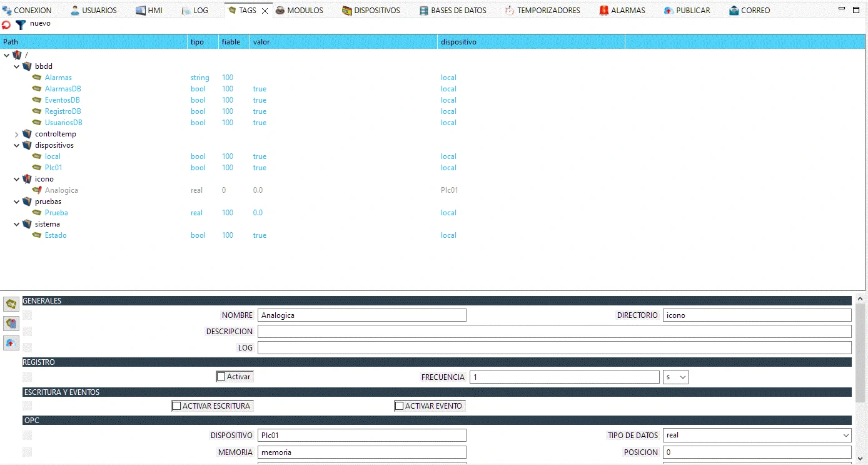Image resolution: width=868 pixels, height=465 pixels.
Task: Close the TAGS tab with the X
Action: (x=265, y=11)
